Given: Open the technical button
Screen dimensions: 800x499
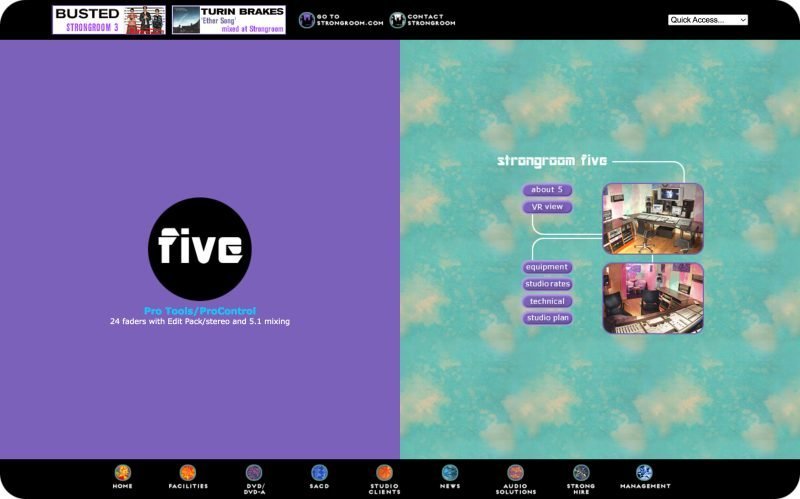Looking at the screenshot, I should tap(547, 301).
